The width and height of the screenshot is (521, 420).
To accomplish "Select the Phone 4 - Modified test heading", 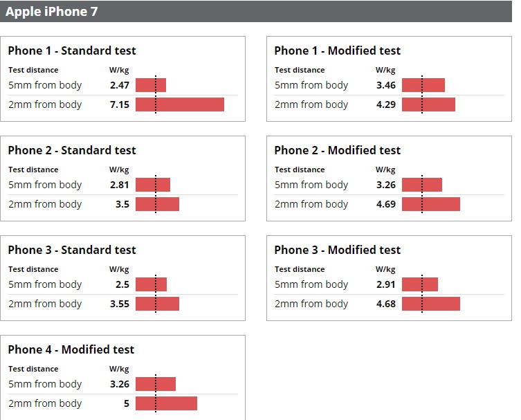I will click(71, 349).
